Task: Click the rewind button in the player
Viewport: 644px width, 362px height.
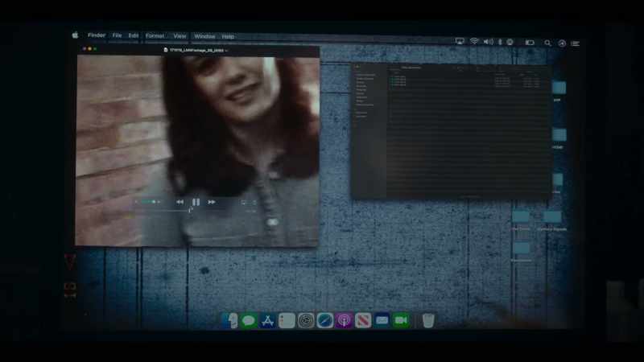Action: (x=180, y=202)
